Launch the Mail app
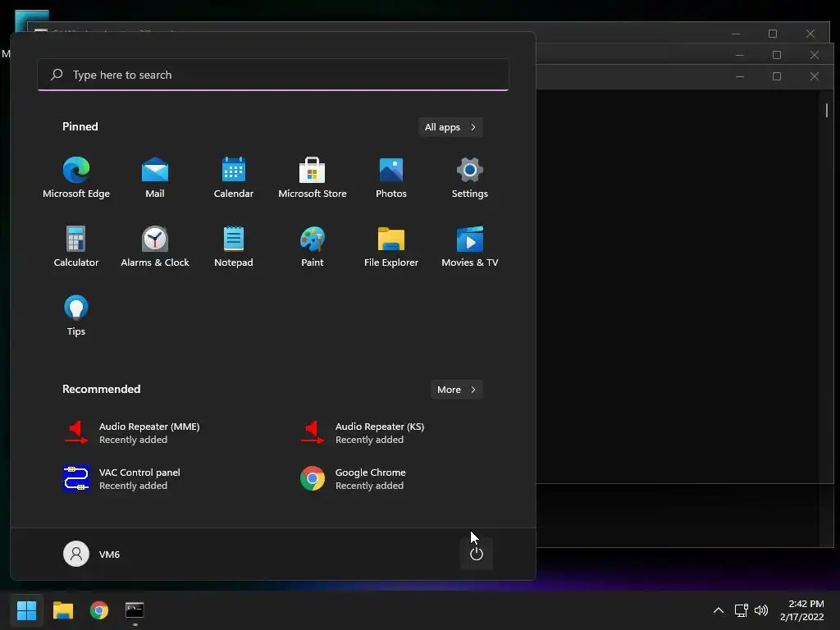The image size is (840, 630). click(x=155, y=178)
